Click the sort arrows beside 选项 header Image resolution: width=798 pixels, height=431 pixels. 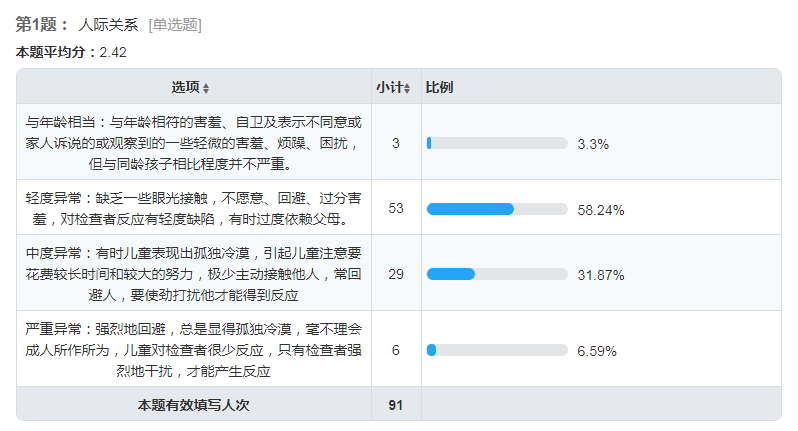(206, 87)
